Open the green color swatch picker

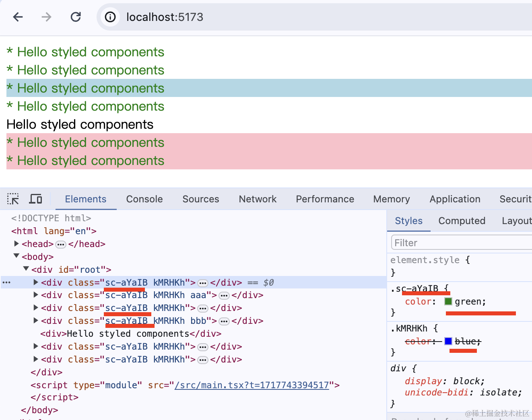(448, 301)
